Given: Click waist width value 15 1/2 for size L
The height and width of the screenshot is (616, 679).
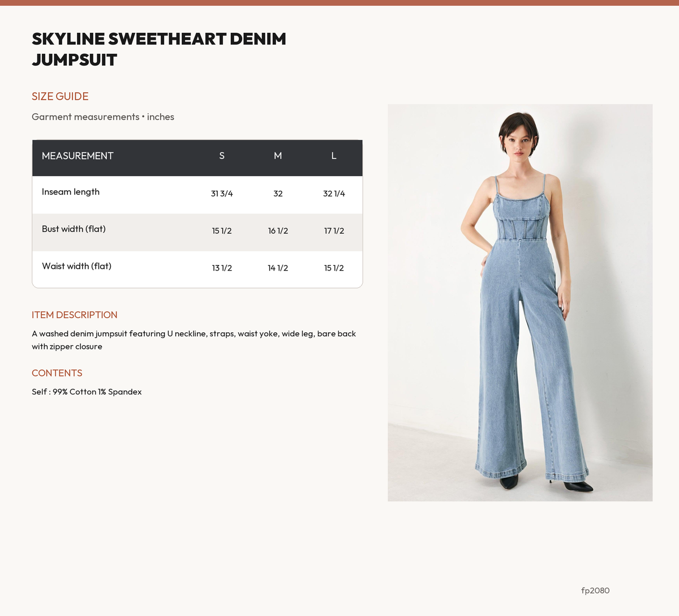Looking at the screenshot, I should click(334, 268).
